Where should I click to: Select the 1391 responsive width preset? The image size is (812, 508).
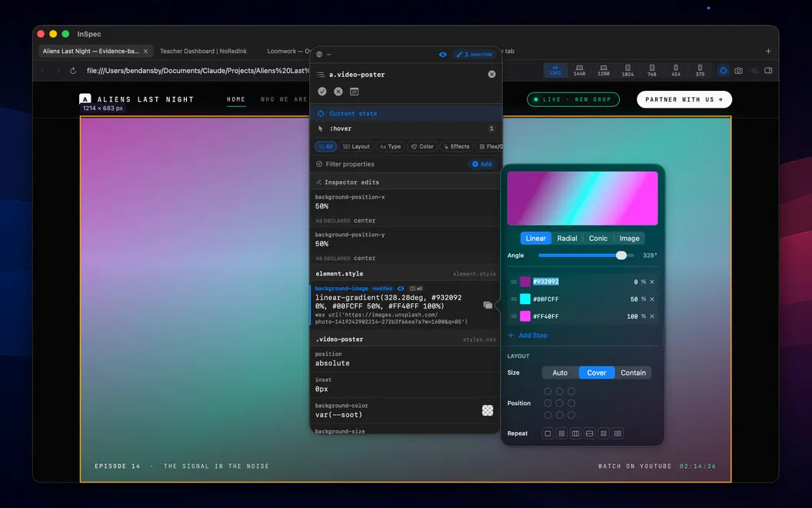click(x=555, y=71)
